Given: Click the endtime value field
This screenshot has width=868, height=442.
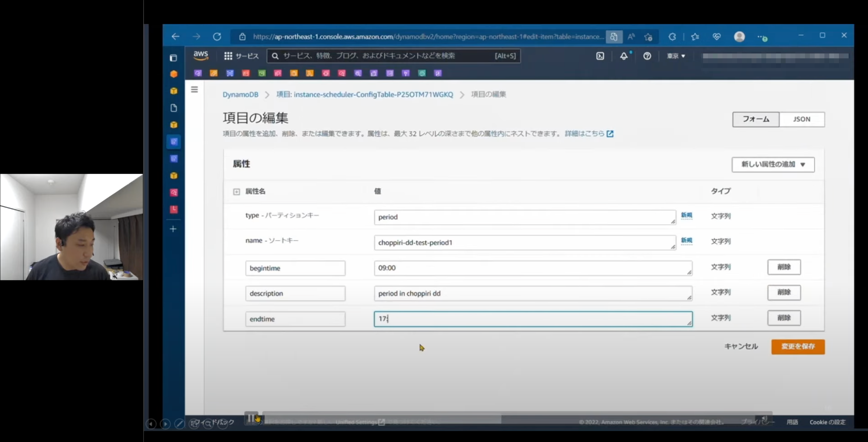Looking at the screenshot, I should coord(532,319).
